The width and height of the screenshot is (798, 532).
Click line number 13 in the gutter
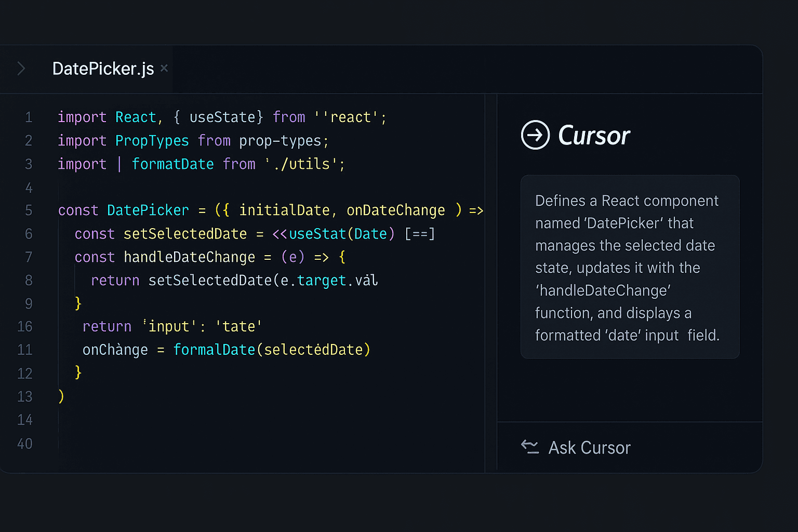[25, 396]
